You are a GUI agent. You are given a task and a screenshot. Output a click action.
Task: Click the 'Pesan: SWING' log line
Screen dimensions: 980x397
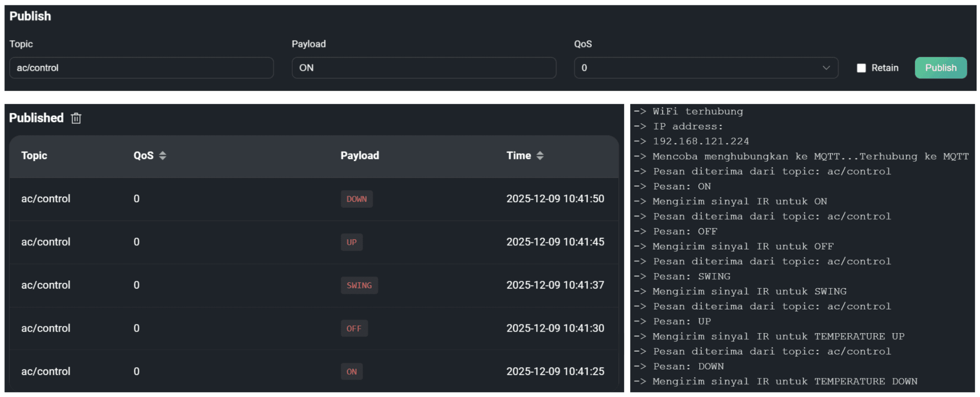(682, 276)
